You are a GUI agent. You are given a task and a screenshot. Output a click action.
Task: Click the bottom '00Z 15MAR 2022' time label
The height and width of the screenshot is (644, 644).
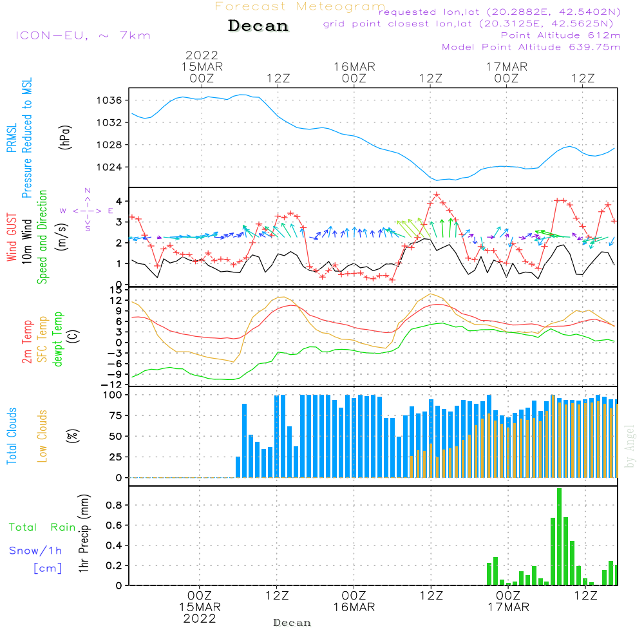coord(200,607)
